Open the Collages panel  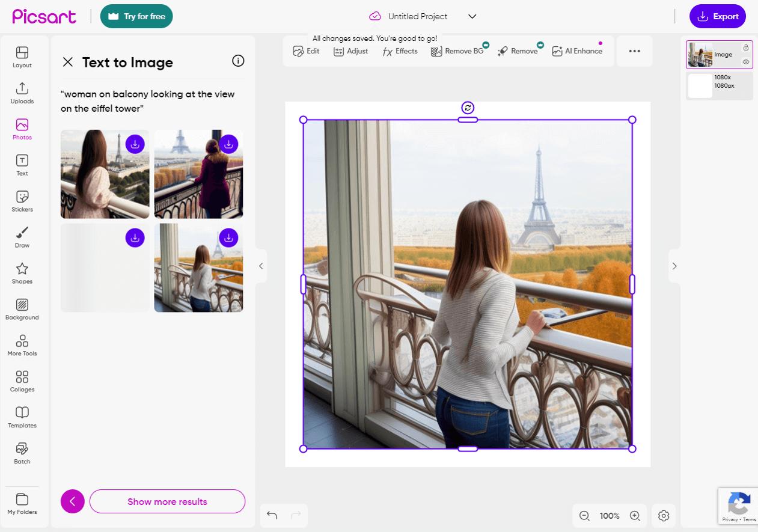coord(22,381)
